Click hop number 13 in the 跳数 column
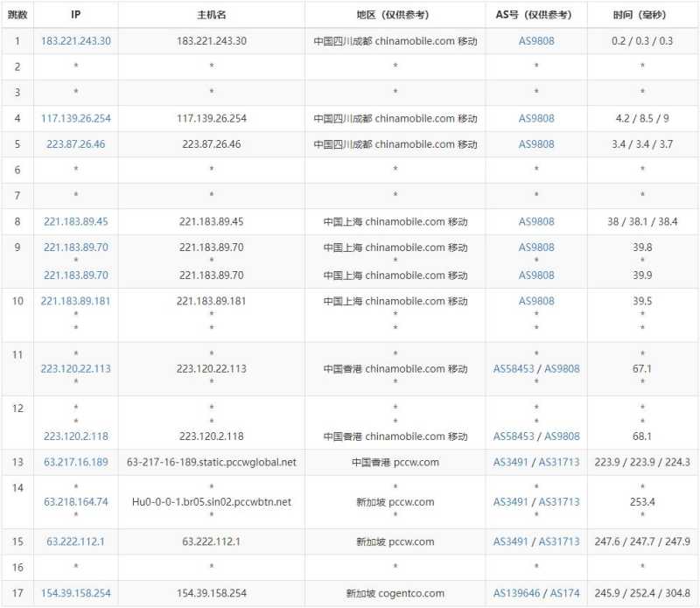The width and height of the screenshot is (700, 608). (17, 462)
